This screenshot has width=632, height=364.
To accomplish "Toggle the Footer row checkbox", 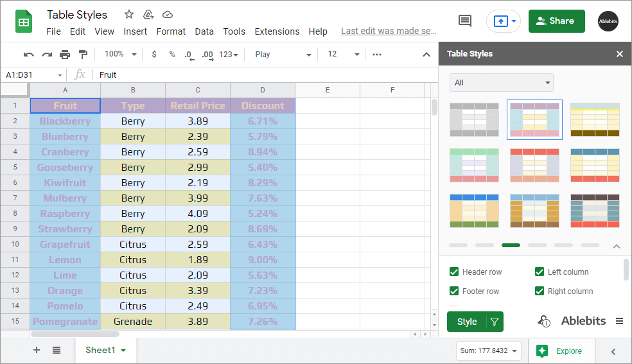I will (454, 291).
